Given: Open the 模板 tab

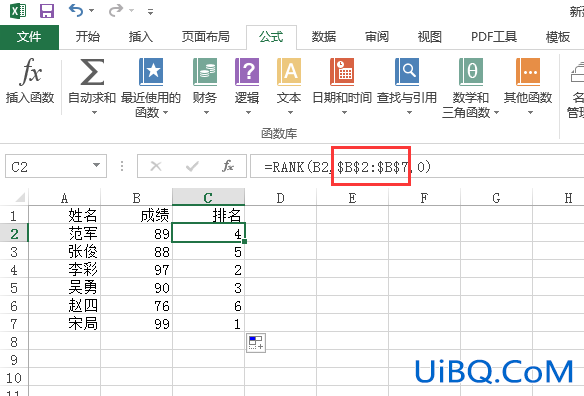Looking at the screenshot, I should click(x=558, y=37).
